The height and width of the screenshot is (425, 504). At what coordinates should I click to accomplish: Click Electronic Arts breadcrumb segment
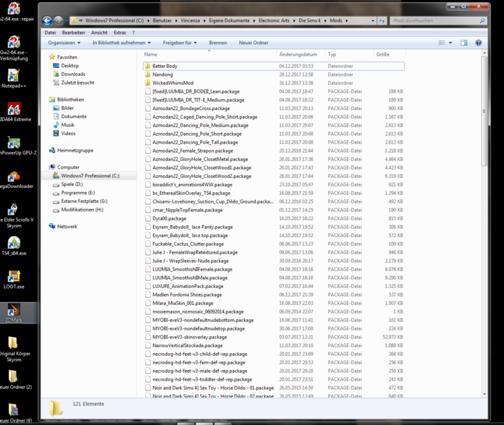coord(274,21)
